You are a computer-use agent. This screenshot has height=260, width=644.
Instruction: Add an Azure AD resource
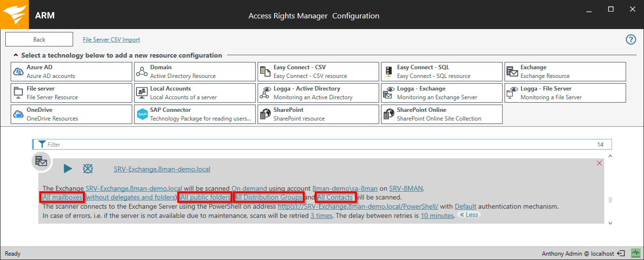coord(71,72)
